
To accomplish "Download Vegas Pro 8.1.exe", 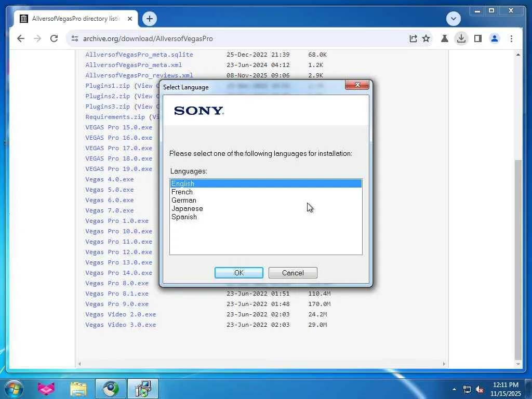I will tap(117, 294).
